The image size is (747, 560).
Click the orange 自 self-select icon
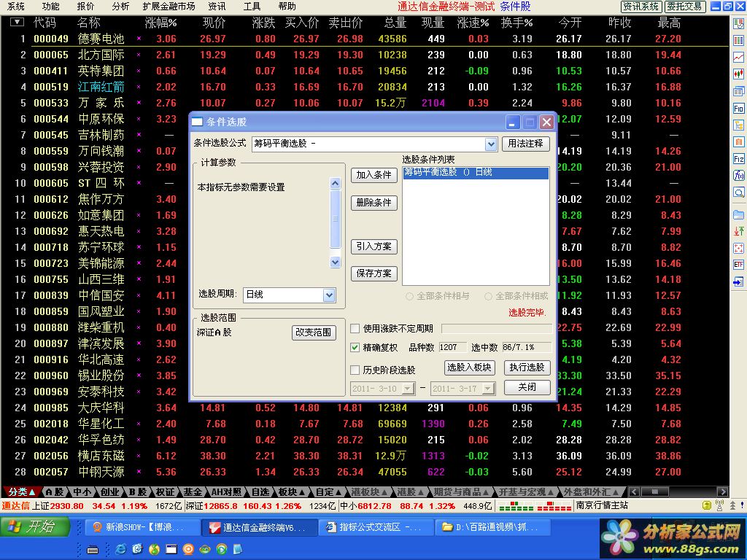(738, 142)
